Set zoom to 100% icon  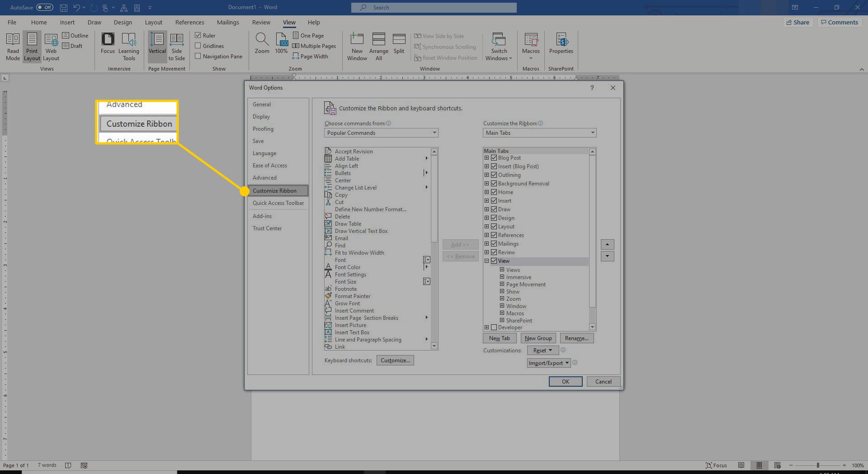point(281,43)
